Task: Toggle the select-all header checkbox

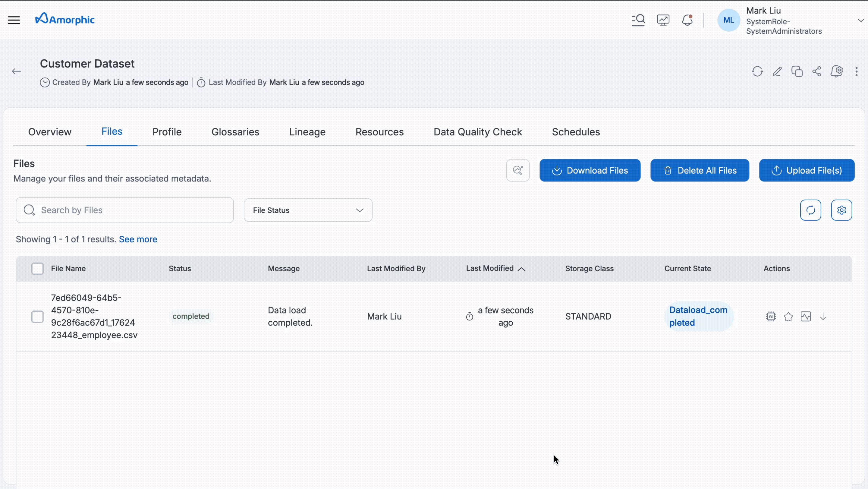Action: [37, 269]
